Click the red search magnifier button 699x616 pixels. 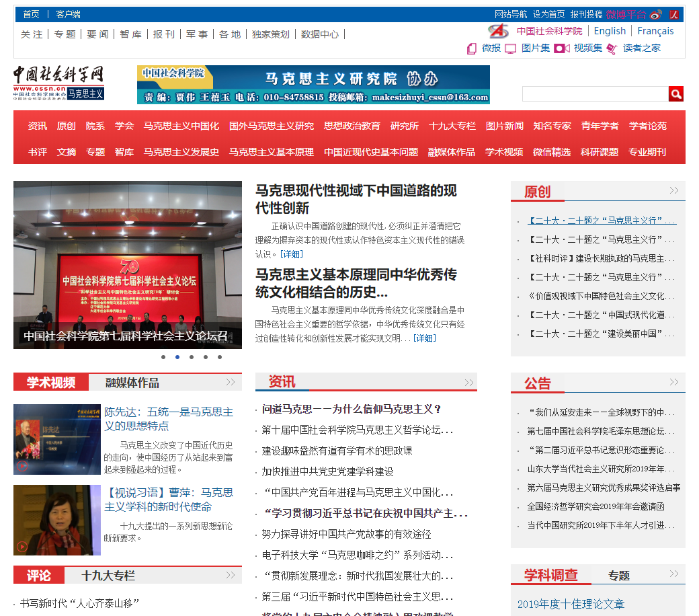676,93
